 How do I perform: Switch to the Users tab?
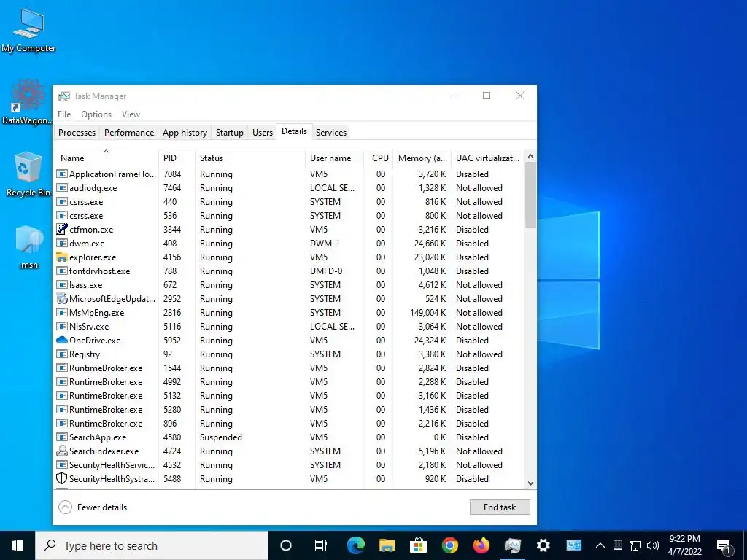coord(263,133)
